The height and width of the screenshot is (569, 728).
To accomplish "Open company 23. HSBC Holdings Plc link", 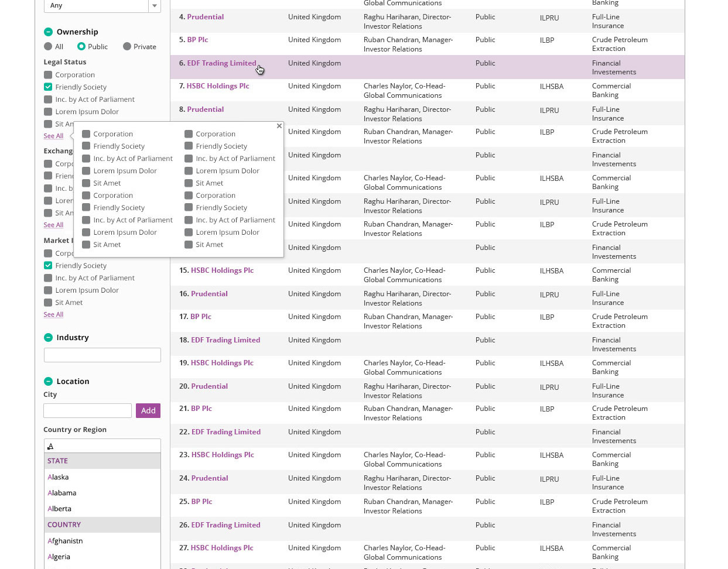I will (223, 455).
